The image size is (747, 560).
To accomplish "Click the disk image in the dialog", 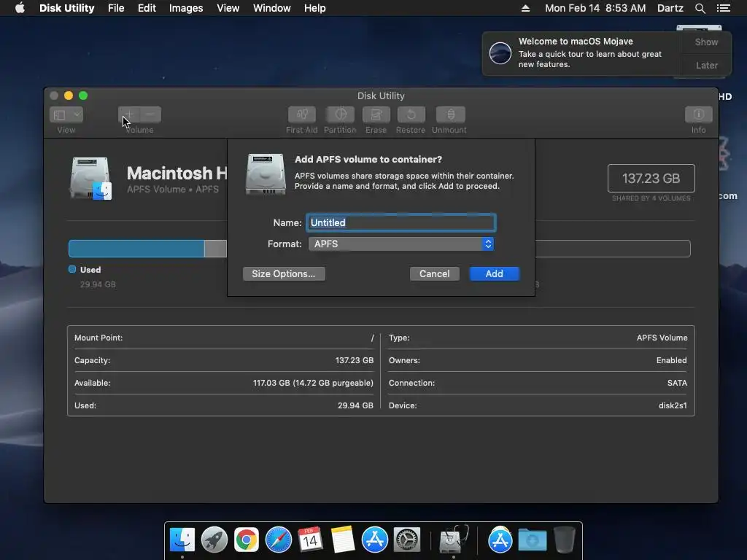I will [x=266, y=174].
